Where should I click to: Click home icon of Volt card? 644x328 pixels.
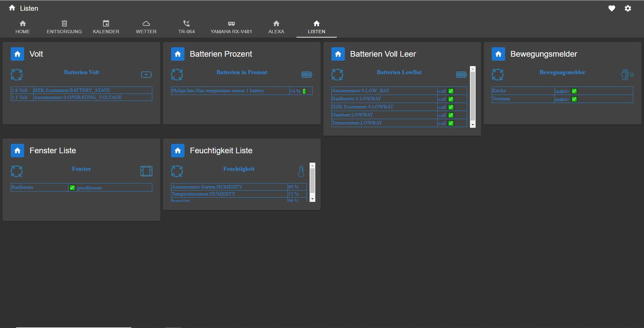[17, 54]
